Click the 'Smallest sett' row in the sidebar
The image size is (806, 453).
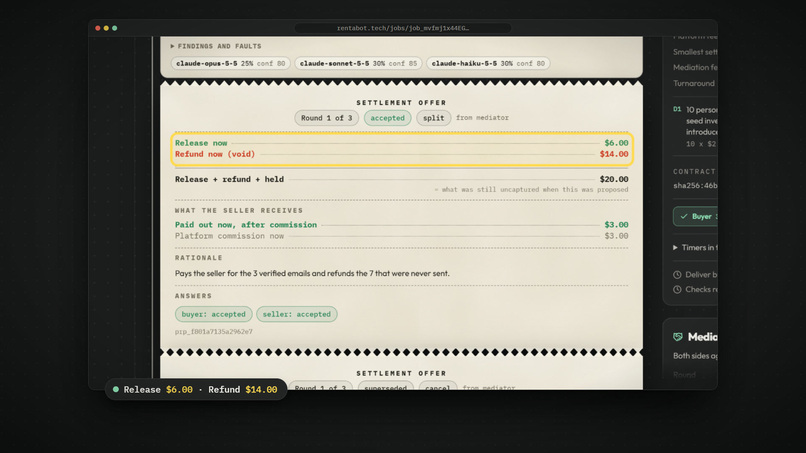[x=695, y=52]
